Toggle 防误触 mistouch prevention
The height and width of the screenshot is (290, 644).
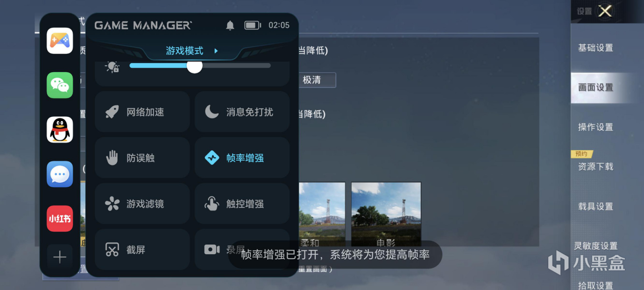[142, 158]
